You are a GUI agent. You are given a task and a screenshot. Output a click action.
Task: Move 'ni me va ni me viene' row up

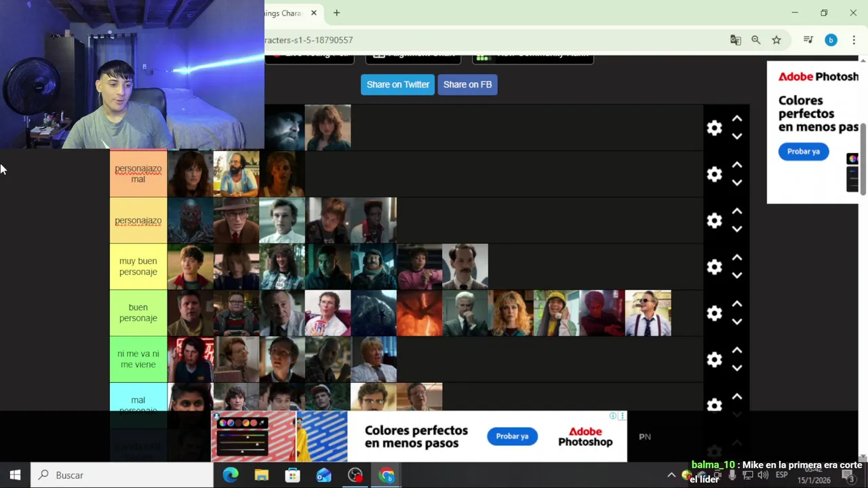coord(737,350)
